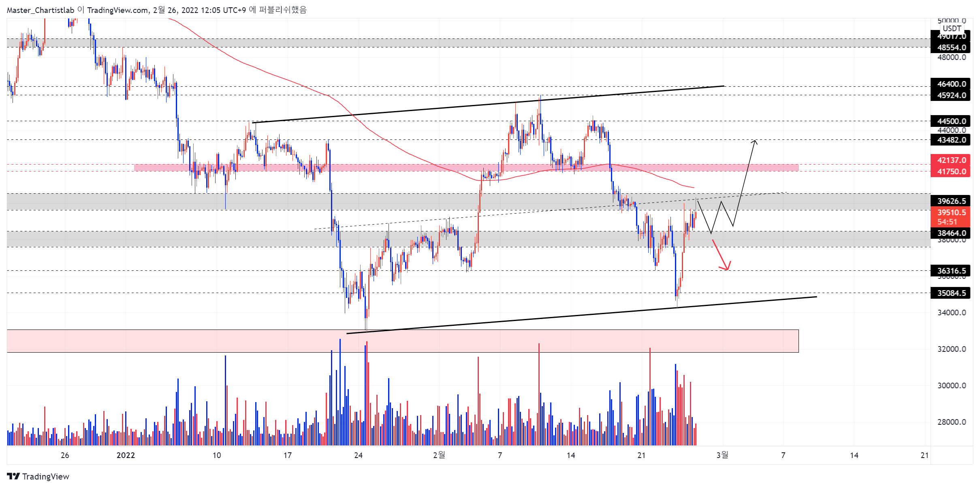Click the 45924.0 price label
This screenshot has width=980, height=488.
click(x=951, y=95)
